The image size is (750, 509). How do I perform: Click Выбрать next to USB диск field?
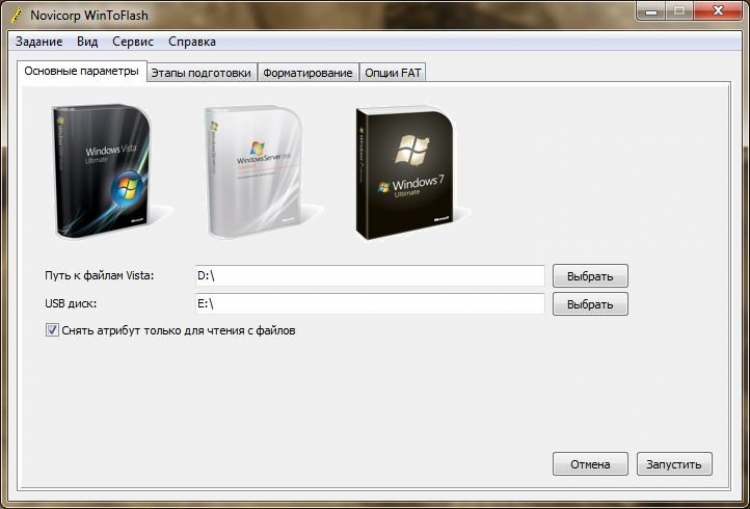coord(590,304)
